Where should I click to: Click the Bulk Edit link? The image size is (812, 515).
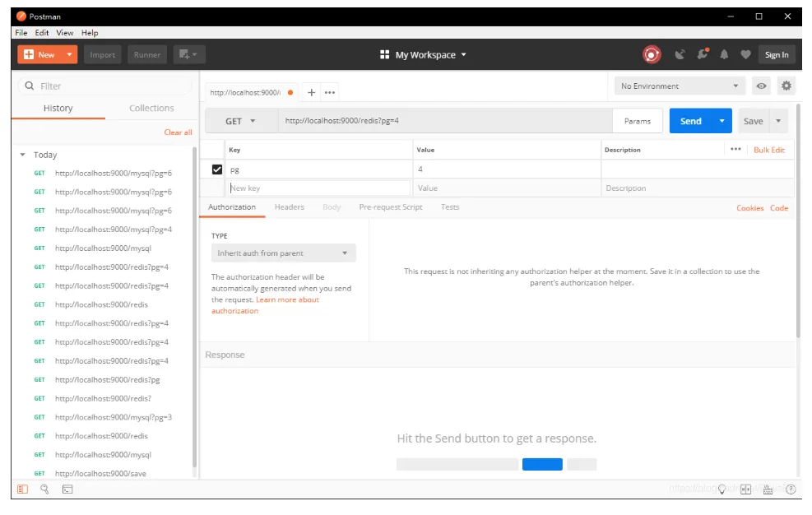769,150
